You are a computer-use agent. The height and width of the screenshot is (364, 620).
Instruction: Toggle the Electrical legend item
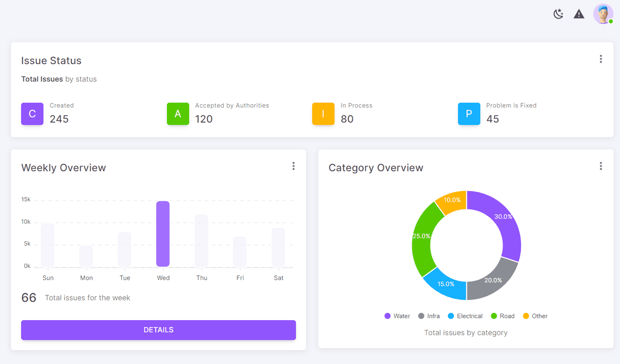click(465, 316)
